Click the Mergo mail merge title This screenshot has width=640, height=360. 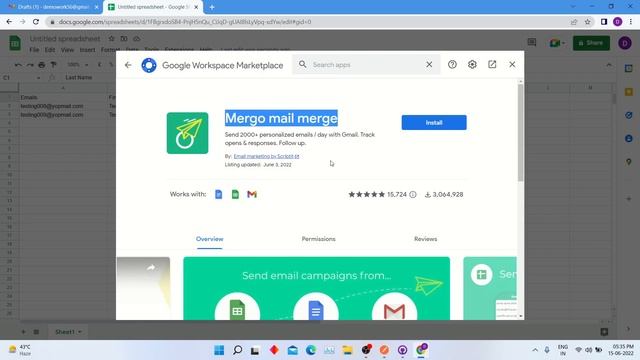[x=281, y=118]
